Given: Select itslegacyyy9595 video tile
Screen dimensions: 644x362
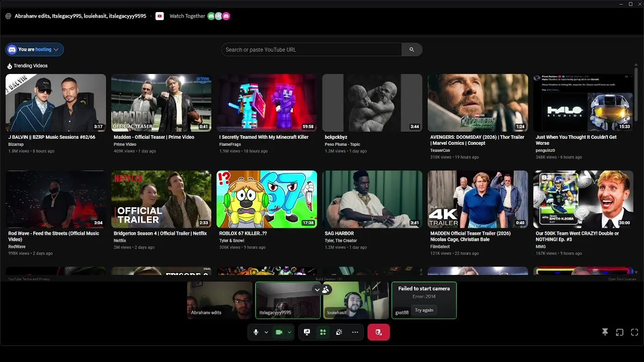Looking at the screenshot, I should coord(288,300).
